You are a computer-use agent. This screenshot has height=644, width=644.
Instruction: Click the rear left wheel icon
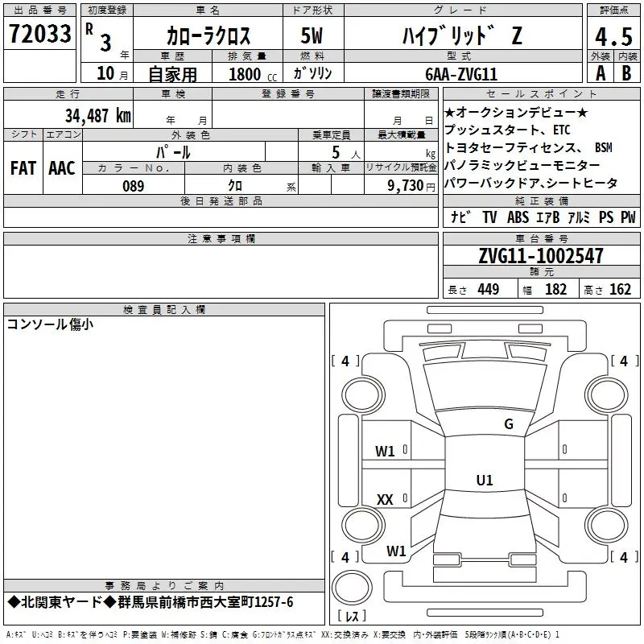click(363, 525)
